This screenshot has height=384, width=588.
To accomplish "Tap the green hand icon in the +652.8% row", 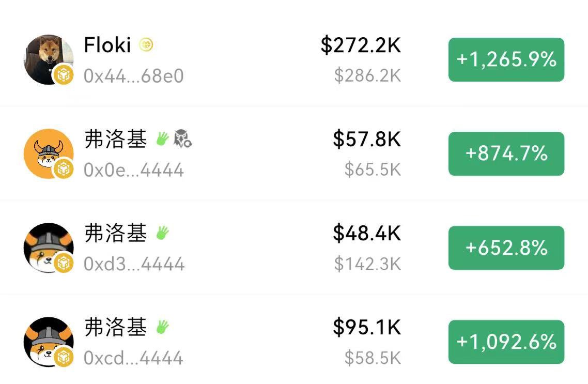I will 163,233.
